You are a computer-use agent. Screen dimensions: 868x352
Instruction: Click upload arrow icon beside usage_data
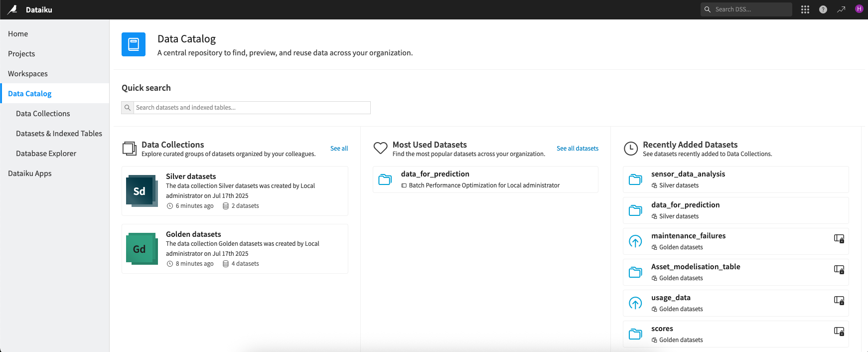(x=635, y=303)
